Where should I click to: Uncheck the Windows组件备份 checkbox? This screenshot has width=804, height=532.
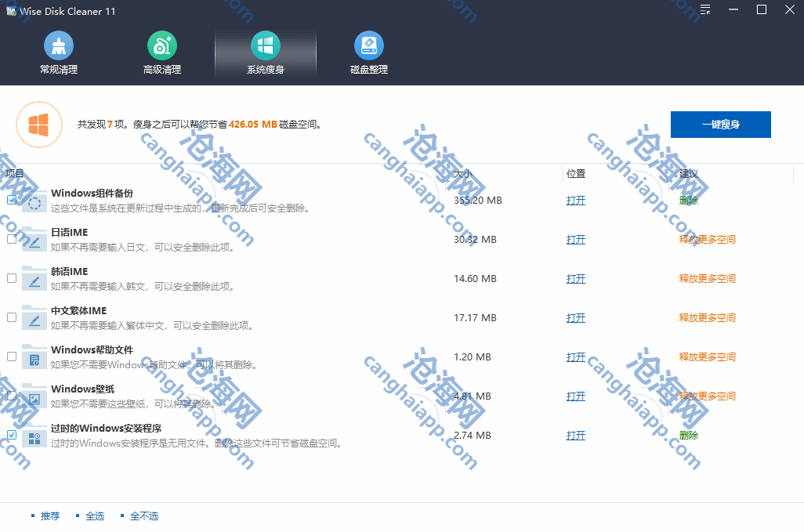[12, 200]
